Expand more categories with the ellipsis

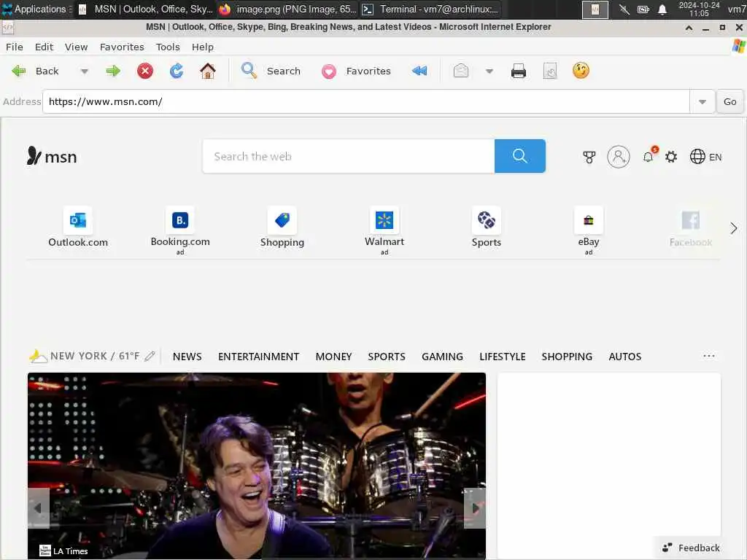[x=709, y=356]
